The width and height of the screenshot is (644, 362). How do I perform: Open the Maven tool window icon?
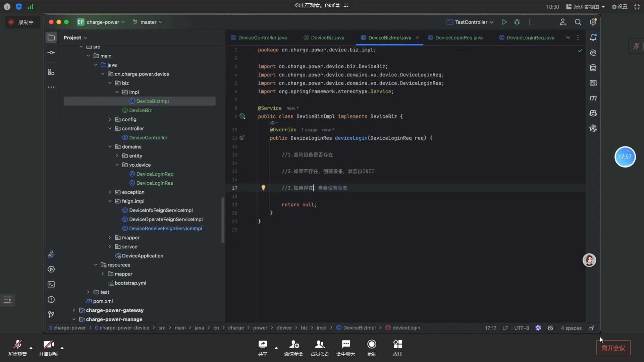pyautogui.click(x=593, y=98)
